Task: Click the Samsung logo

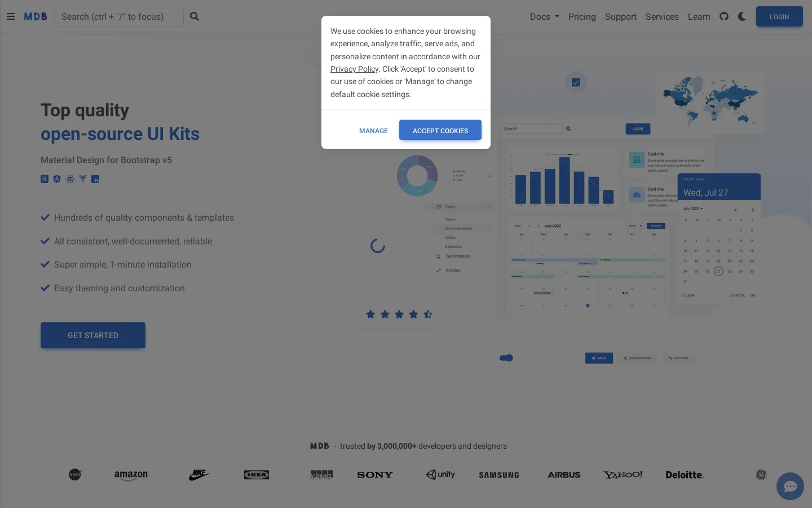Action: click(499, 475)
